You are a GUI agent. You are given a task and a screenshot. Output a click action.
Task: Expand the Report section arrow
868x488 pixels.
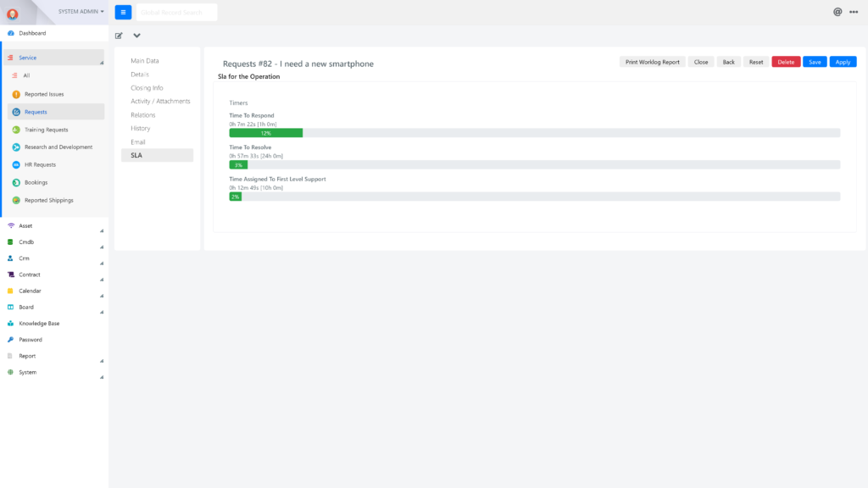tap(102, 361)
